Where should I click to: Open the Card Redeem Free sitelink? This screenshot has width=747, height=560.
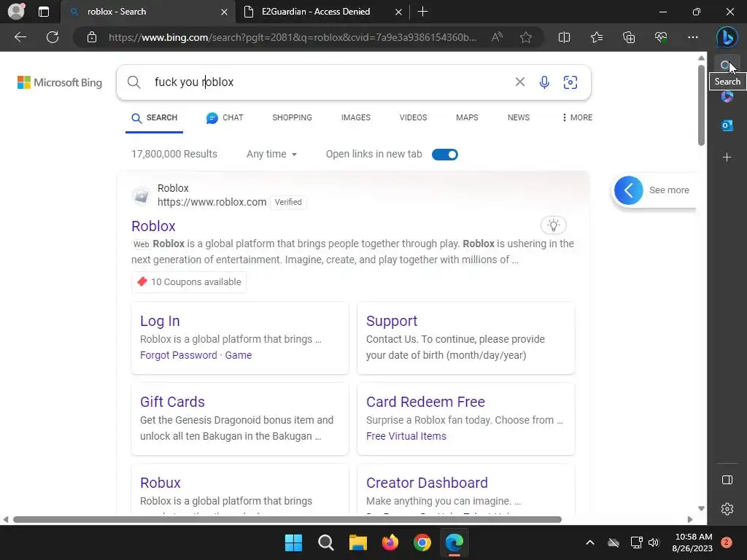(x=425, y=402)
